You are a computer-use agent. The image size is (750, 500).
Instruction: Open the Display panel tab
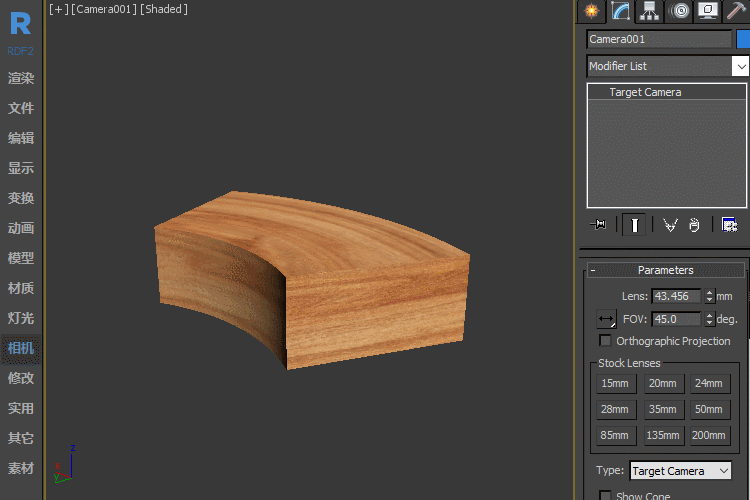click(709, 11)
